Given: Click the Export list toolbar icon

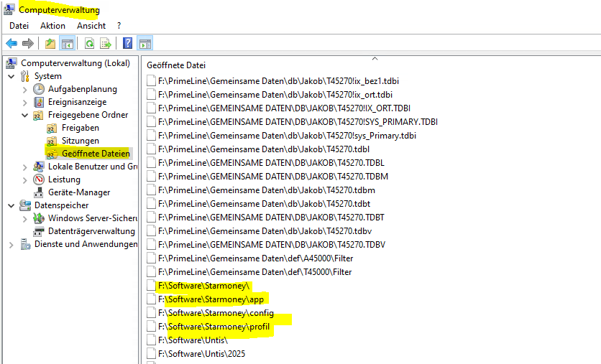Looking at the screenshot, I should tap(106, 44).
